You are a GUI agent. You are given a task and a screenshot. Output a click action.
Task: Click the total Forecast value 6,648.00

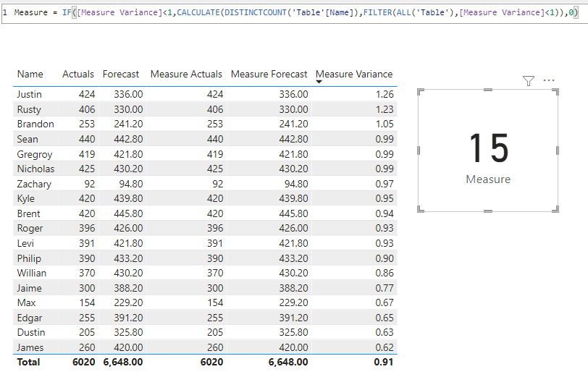[123, 362]
